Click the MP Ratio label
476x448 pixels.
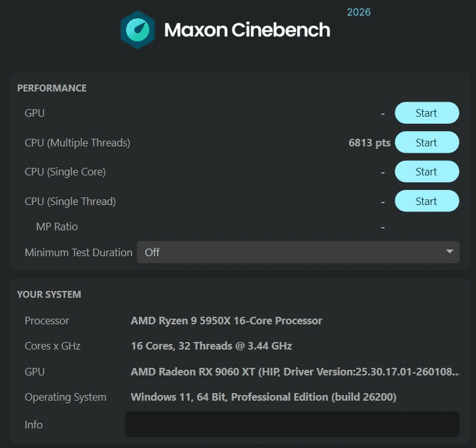pyautogui.click(x=57, y=227)
